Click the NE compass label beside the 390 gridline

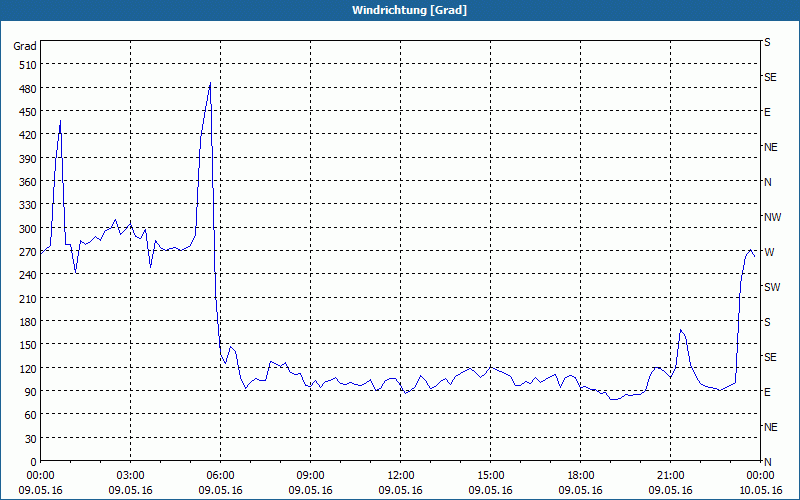click(771, 147)
